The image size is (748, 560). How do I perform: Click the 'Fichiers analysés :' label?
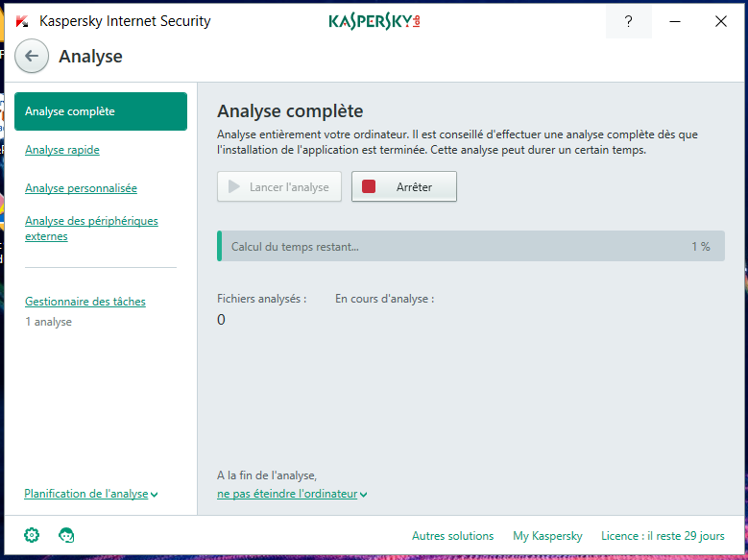[x=262, y=299]
